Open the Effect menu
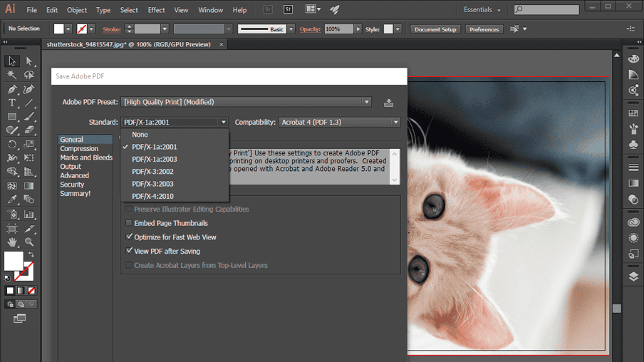Image resolution: width=644 pixels, height=362 pixels. (x=156, y=10)
